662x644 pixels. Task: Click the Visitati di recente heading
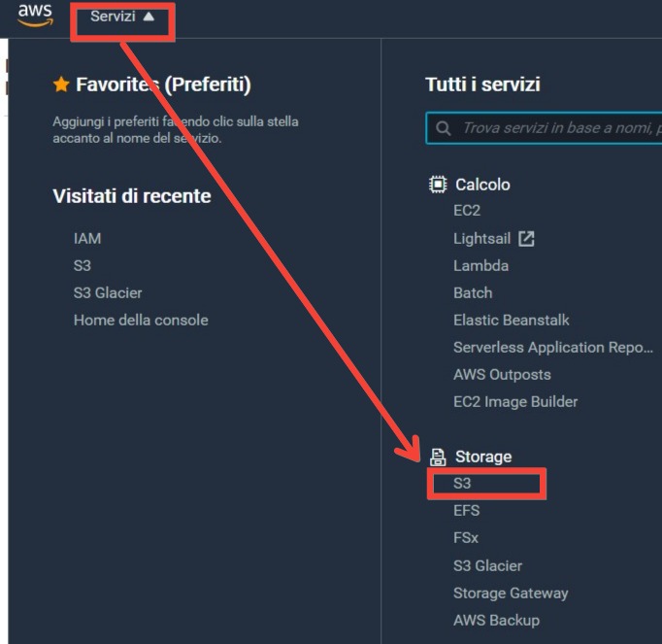pos(132,196)
